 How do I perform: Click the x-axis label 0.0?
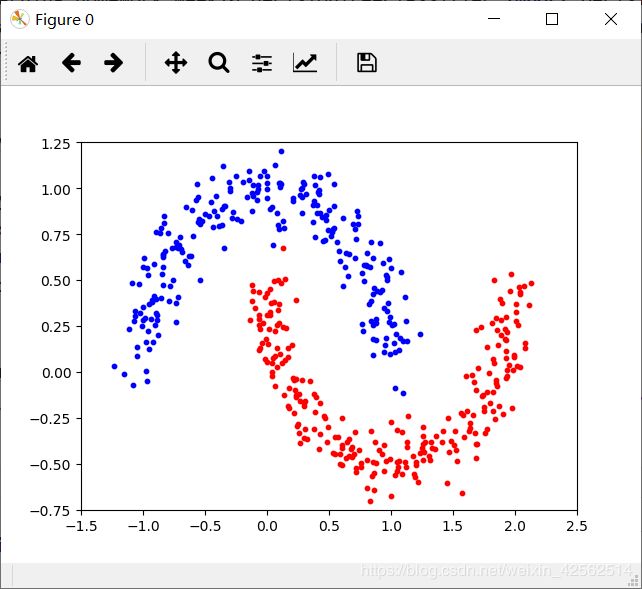[267, 526]
